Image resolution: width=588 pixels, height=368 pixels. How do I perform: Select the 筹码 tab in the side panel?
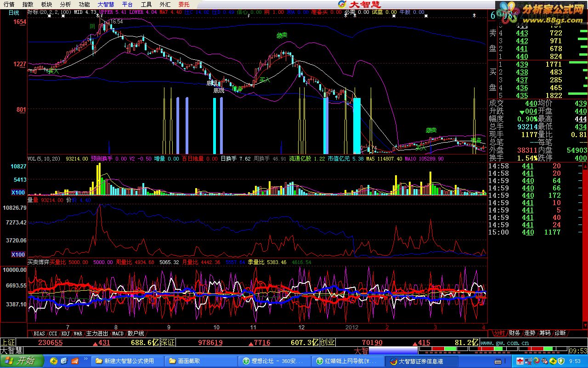(x=545, y=333)
